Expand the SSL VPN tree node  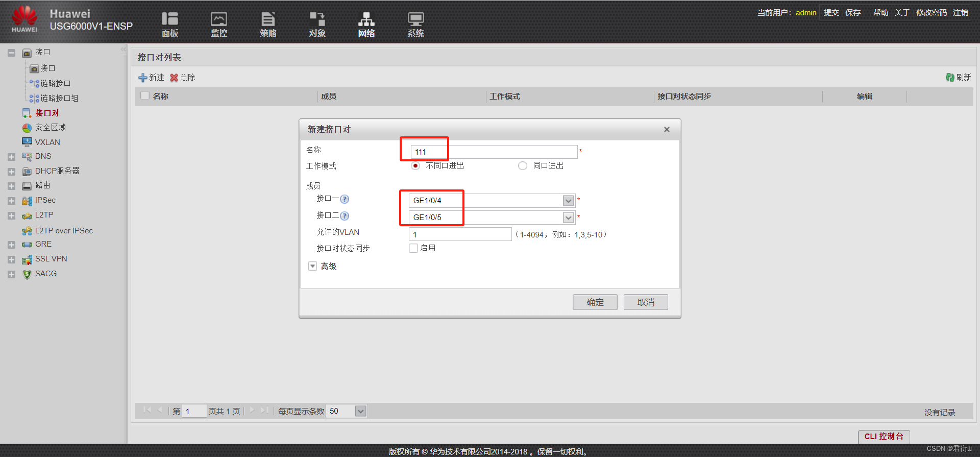click(11, 259)
